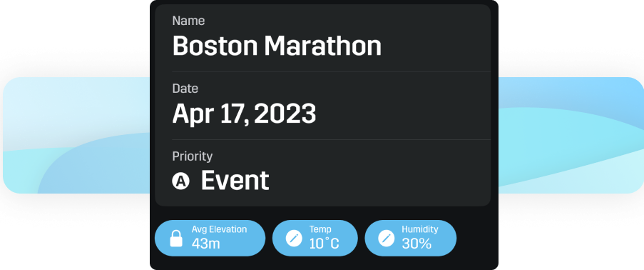Click the Humidity label text
This screenshot has width=644, height=270.
[x=420, y=229]
